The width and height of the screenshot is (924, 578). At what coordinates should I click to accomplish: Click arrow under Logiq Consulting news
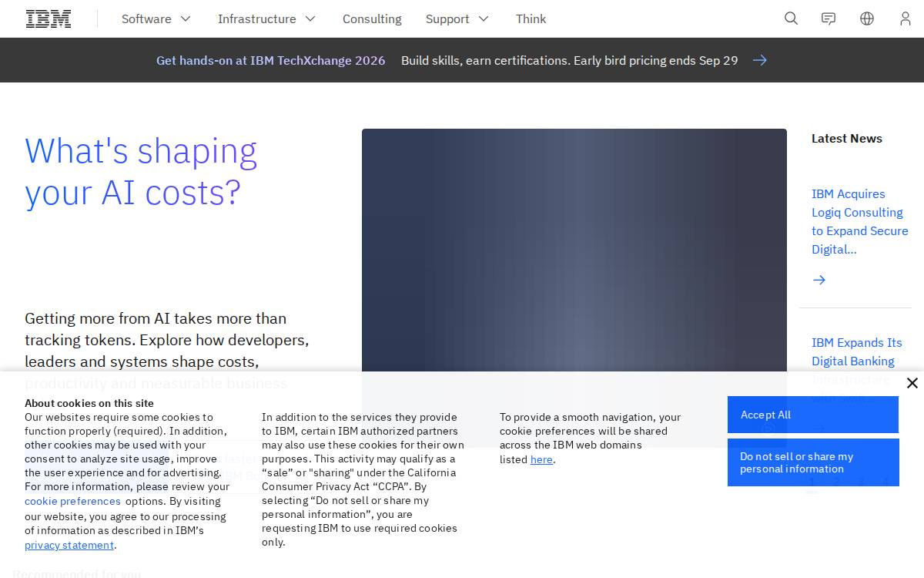[819, 280]
